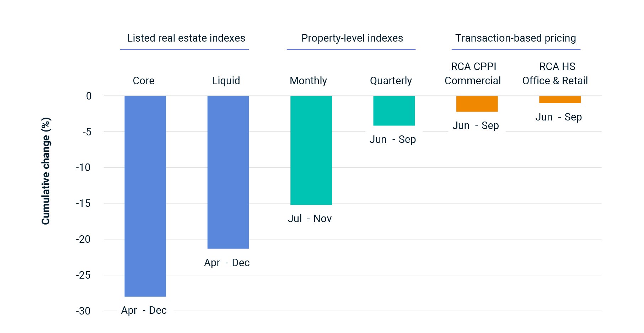Select the 'Monthly' column label
Image resolution: width=644 pixels, height=333 pixels.
tap(308, 81)
